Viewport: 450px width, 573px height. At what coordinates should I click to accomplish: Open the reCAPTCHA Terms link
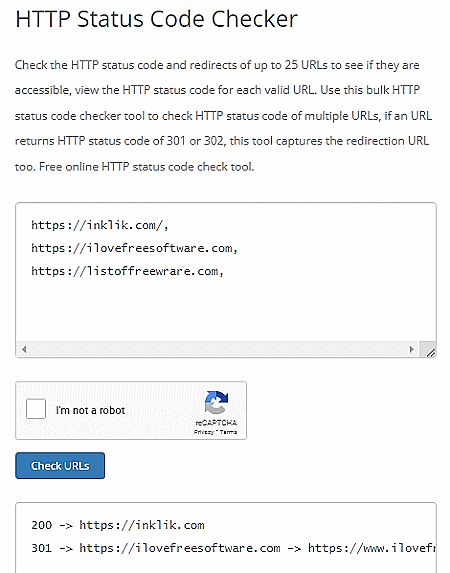[228, 432]
